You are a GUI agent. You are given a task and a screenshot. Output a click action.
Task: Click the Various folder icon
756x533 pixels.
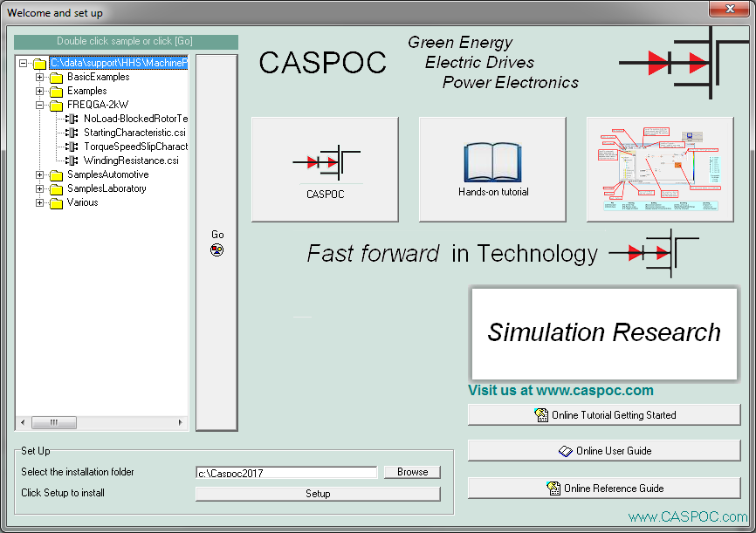(x=57, y=203)
